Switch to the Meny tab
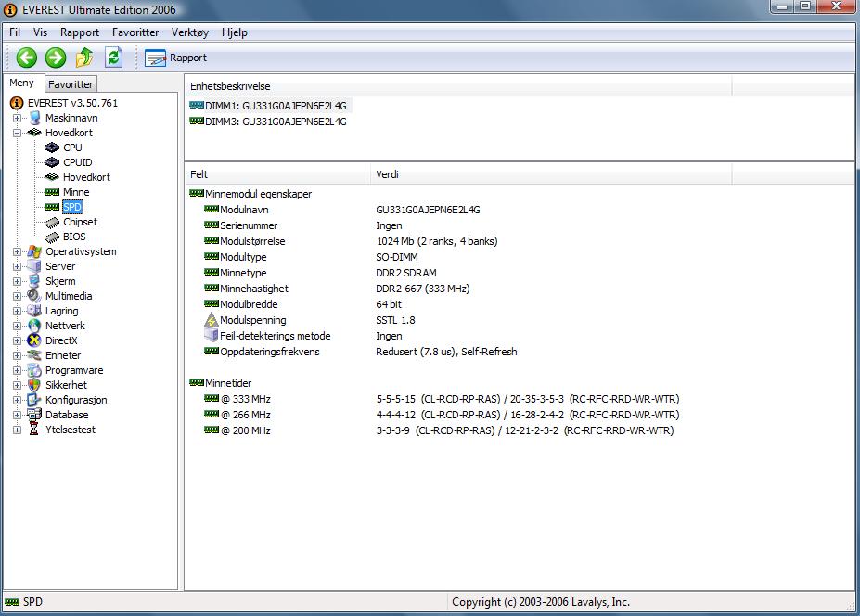 tap(22, 83)
